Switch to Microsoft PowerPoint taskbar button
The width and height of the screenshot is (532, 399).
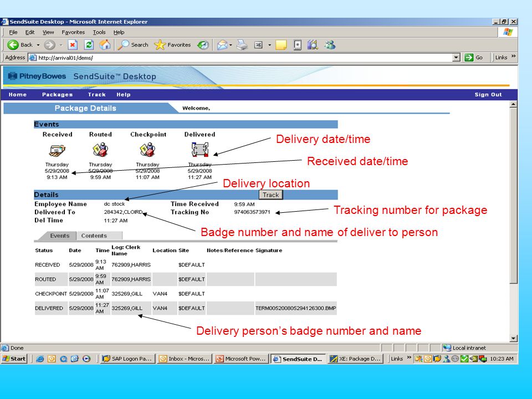241,359
